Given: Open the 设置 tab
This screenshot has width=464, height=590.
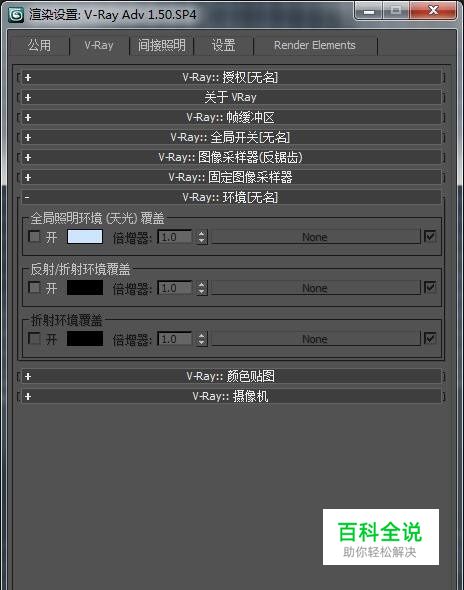Looking at the screenshot, I should [224, 46].
